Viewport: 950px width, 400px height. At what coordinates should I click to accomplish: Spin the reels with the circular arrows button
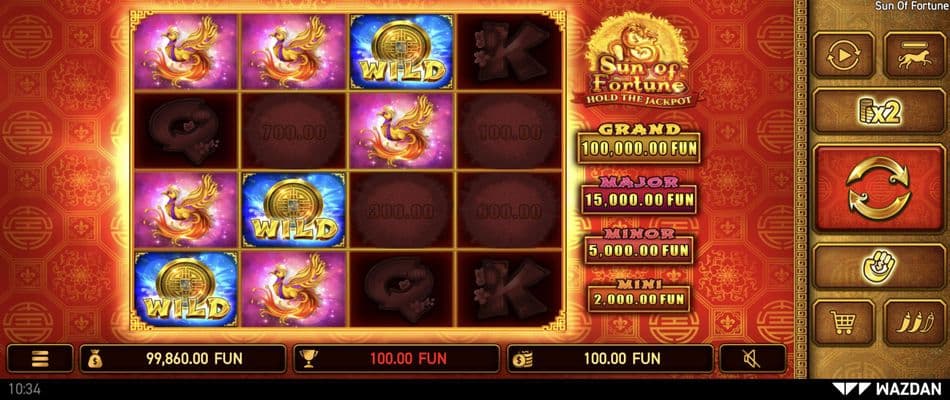878,187
